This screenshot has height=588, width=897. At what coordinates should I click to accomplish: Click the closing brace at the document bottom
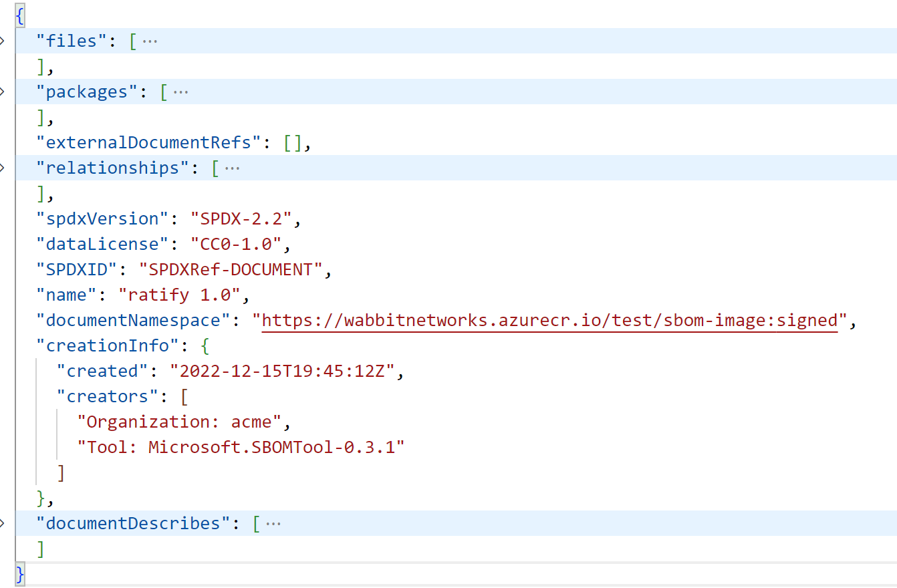coord(19,573)
